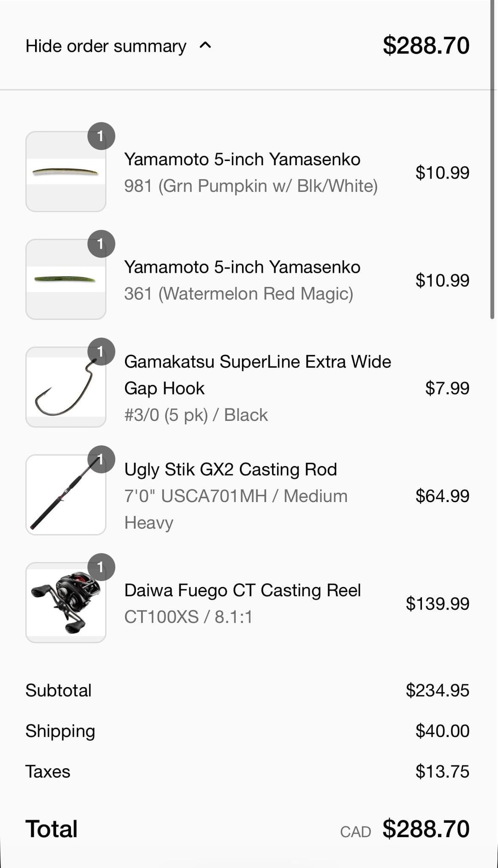Click quantity badge on Watermelon Yamasenko
Screen dimensions: 498x868
[x=101, y=244]
